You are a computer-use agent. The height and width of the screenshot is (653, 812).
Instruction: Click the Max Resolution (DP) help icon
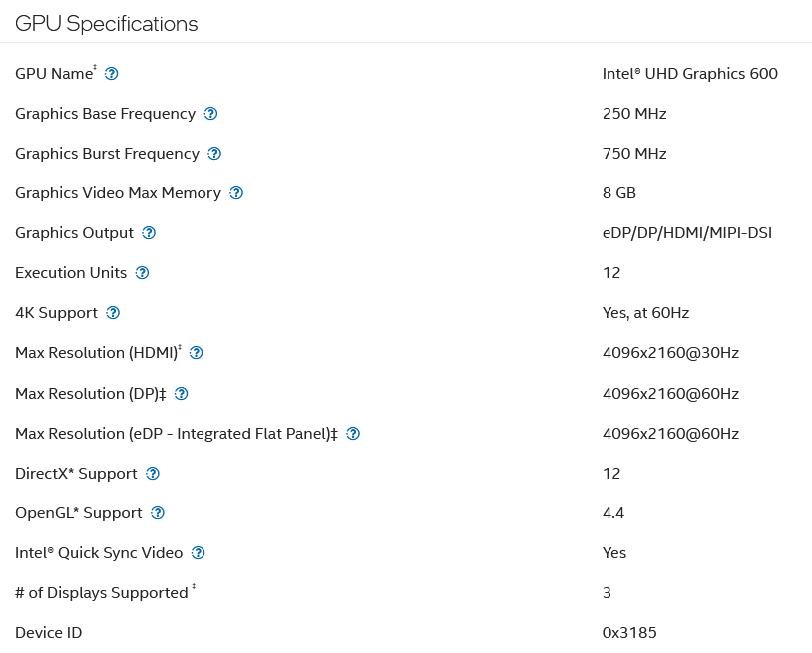coord(181,394)
